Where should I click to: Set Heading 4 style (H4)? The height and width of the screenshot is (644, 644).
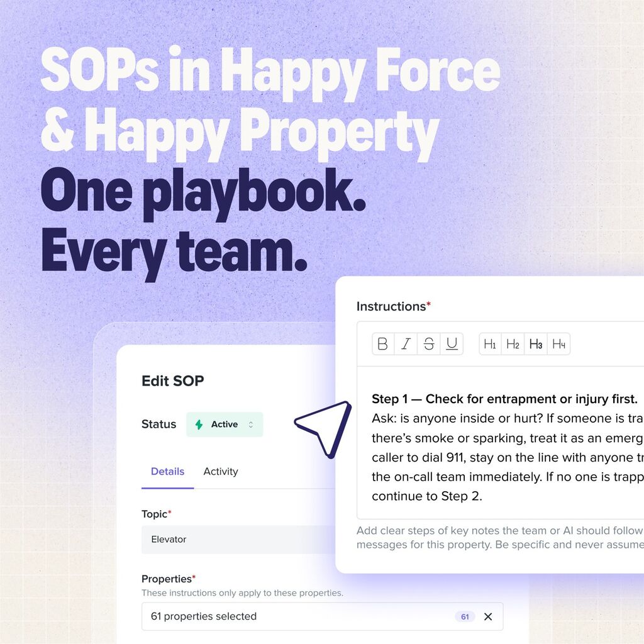point(559,344)
